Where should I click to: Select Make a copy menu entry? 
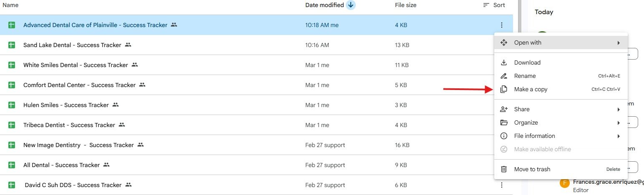click(x=531, y=89)
